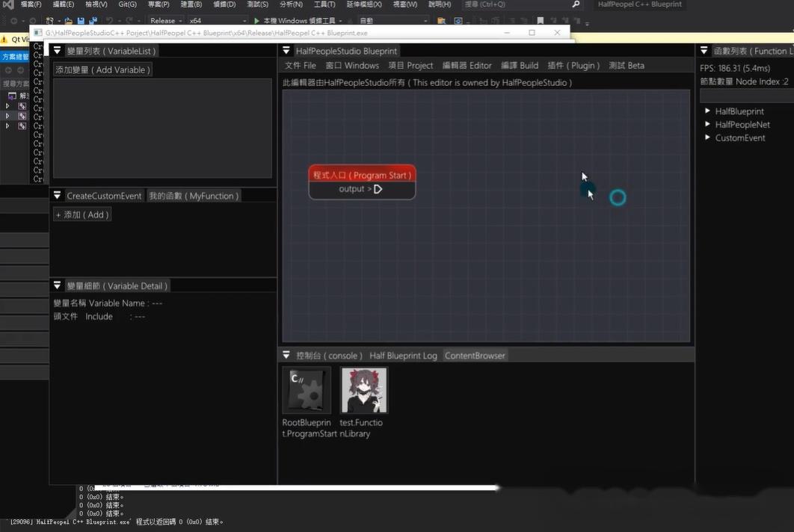
Task: Select the solution icon in Solution Explorer
Action: click(x=13, y=95)
